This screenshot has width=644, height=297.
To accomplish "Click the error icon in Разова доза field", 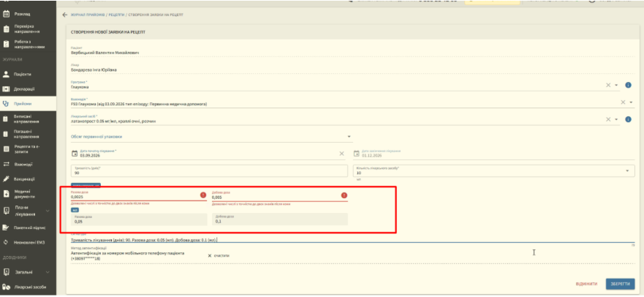I will 203,195.
